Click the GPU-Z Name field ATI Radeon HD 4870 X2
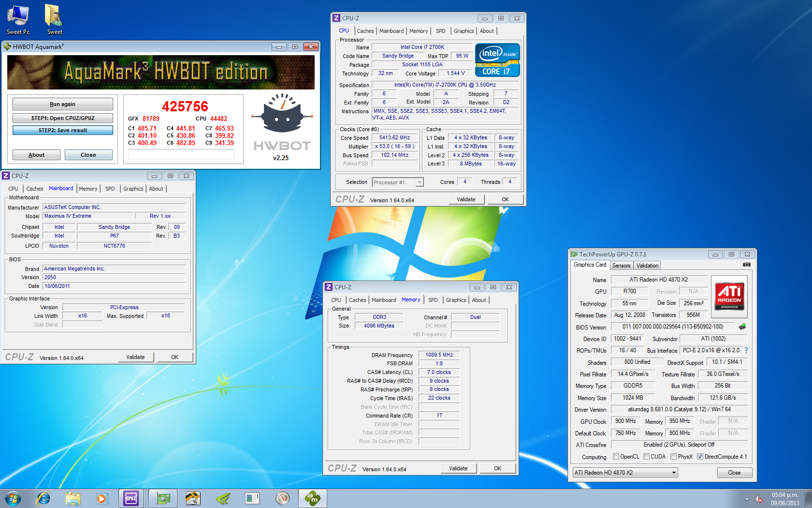 pyautogui.click(x=659, y=280)
